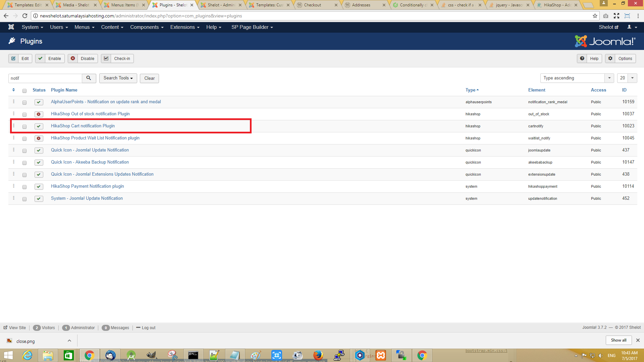Reload the page in the browser
644x362 pixels.
coord(24,16)
